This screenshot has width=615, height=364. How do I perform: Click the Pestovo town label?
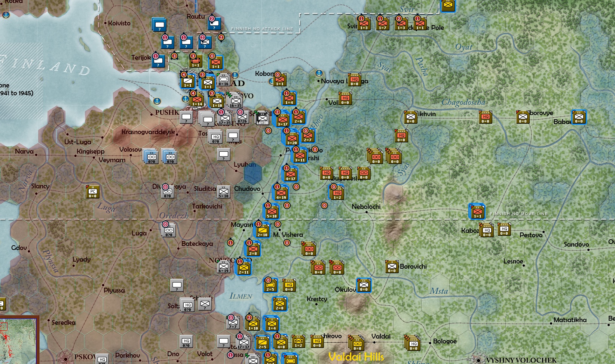pyautogui.click(x=531, y=235)
